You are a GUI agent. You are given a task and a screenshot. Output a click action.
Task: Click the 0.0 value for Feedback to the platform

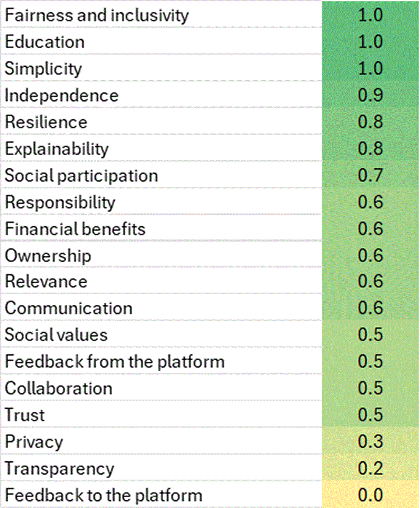click(371, 494)
